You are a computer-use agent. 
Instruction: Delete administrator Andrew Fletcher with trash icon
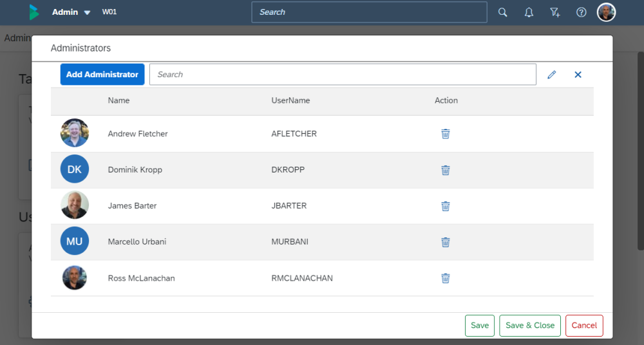pos(445,134)
